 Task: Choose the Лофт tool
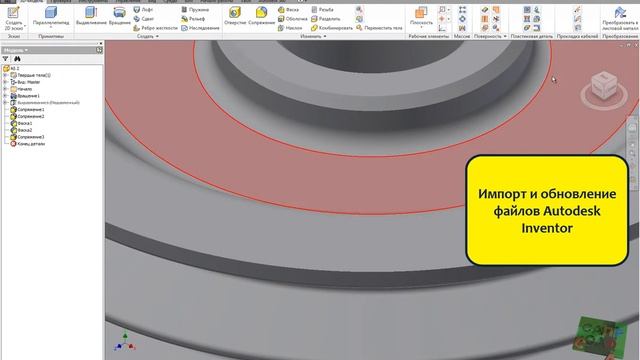143,9
